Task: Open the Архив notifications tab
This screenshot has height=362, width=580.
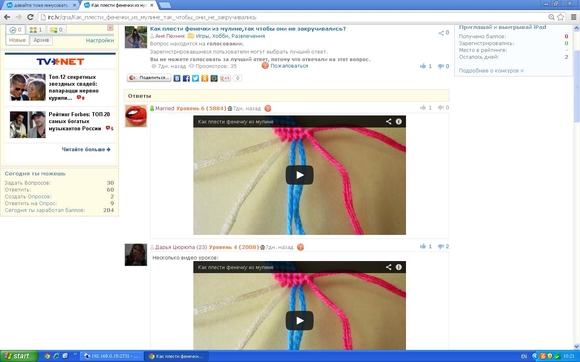Action: 41,40
